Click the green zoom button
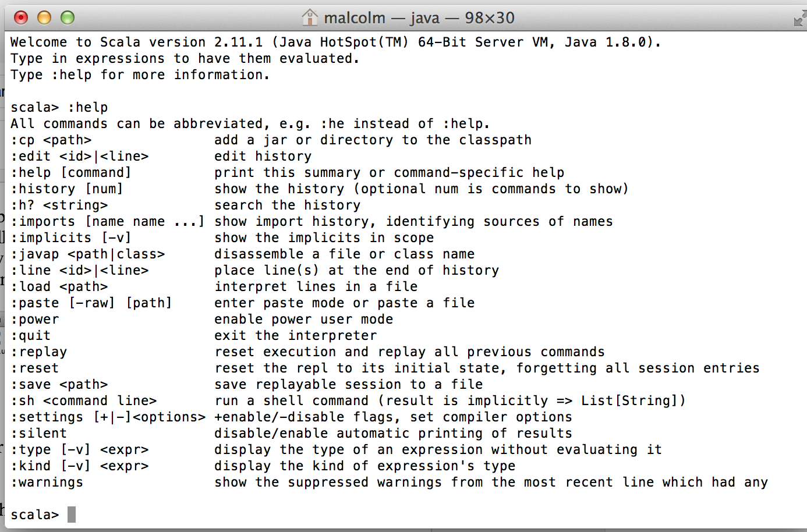This screenshot has height=532, width=807. 68,17
